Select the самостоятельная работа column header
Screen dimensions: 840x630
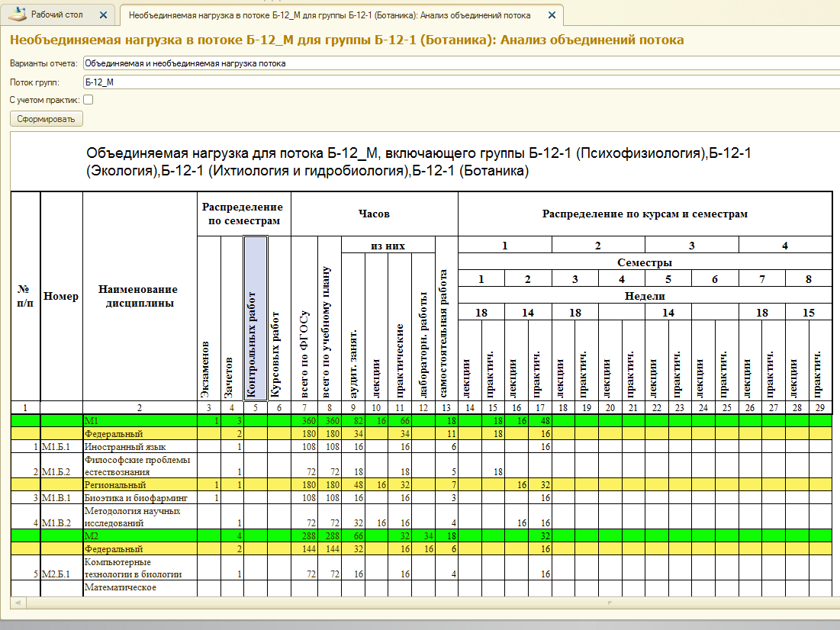(446, 318)
